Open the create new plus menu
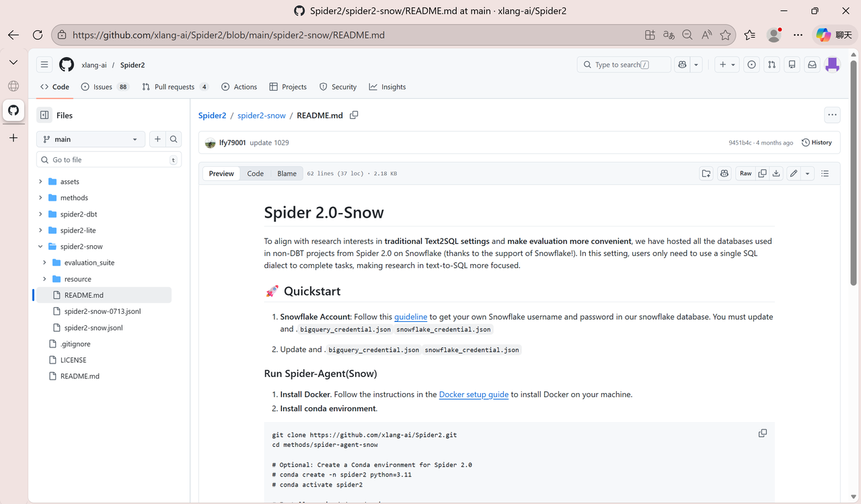This screenshot has height=504, width=861. click(726, 65)
